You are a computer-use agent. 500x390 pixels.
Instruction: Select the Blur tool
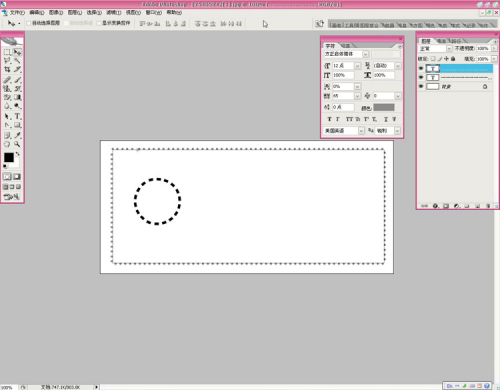(7, 106)
